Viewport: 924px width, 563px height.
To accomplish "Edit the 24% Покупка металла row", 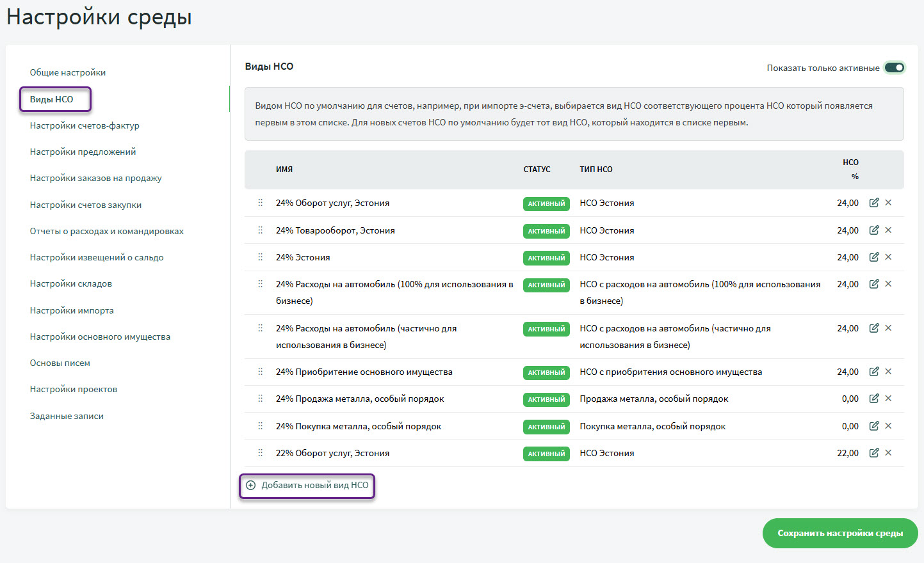I will 873,426.
